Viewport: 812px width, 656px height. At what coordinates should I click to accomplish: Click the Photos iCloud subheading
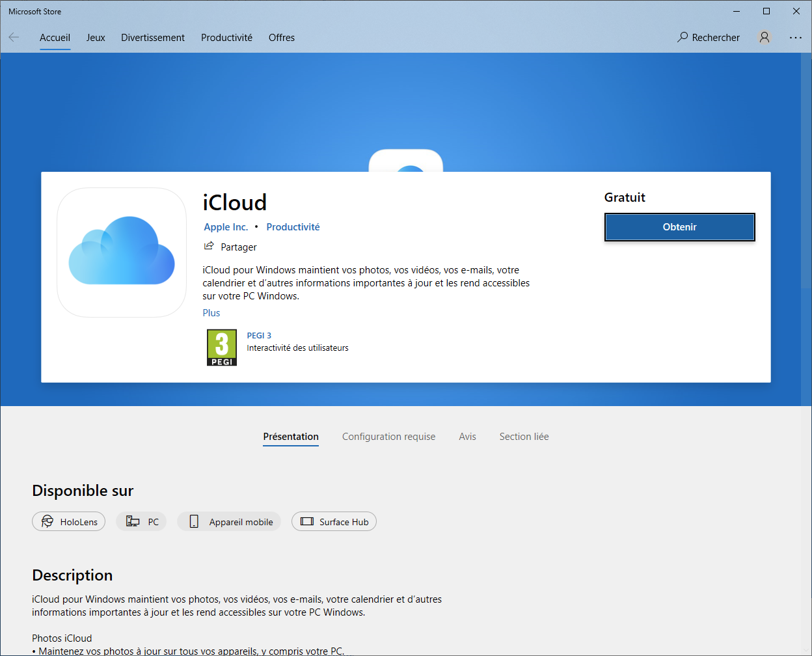pyautogui.click(x=62, y=638)
